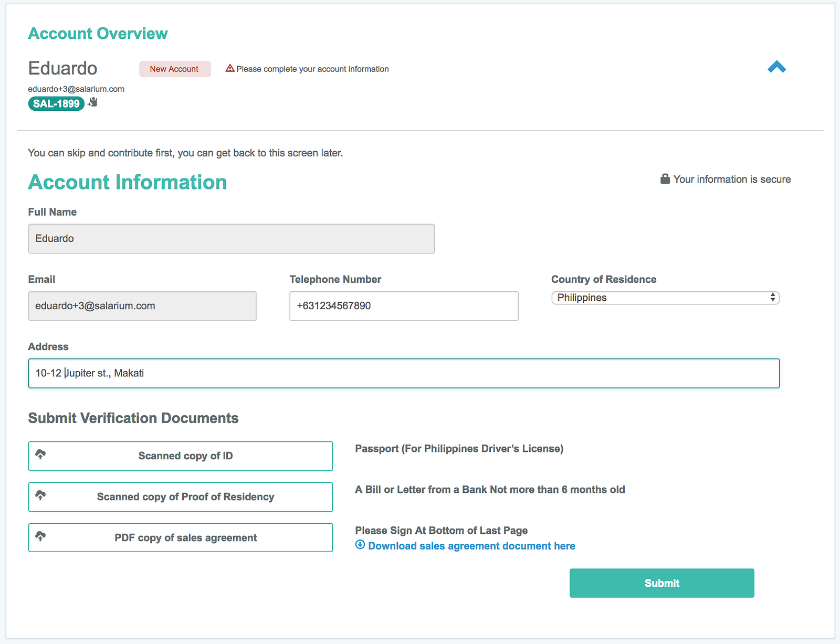The image size is (840, 644).
Task: Click the download circle icon before sales agreement link
Action: pyautogui.click(x=360, y=544)
